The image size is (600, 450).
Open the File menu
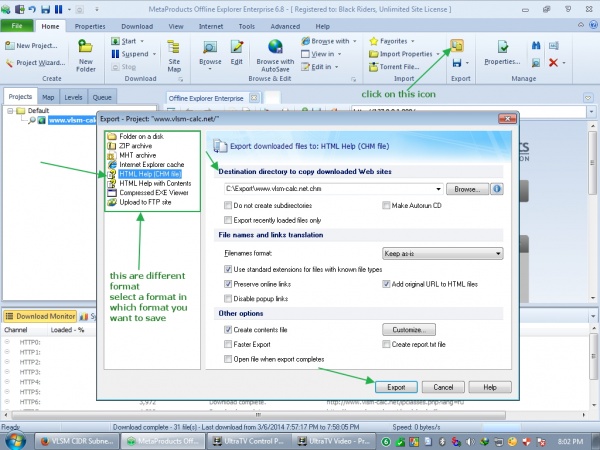[x=17, y=26]
